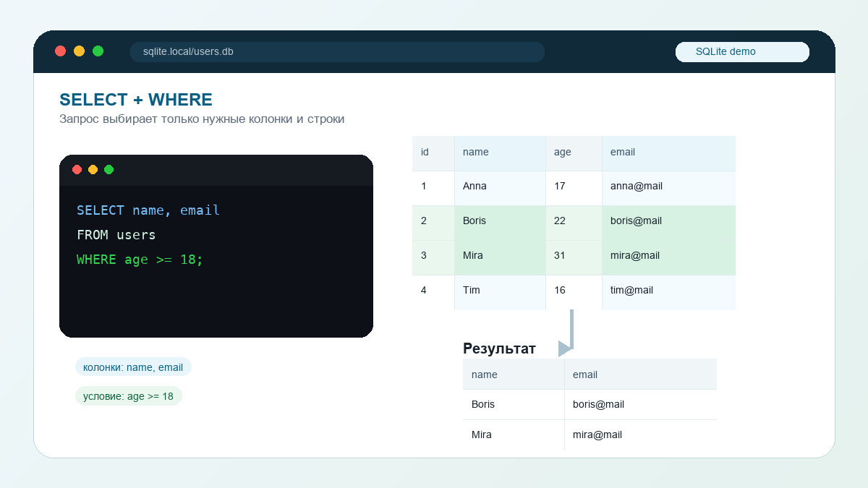Click the 'tim@mail' cell
The image size is (868, 488).
pos(668,292)
